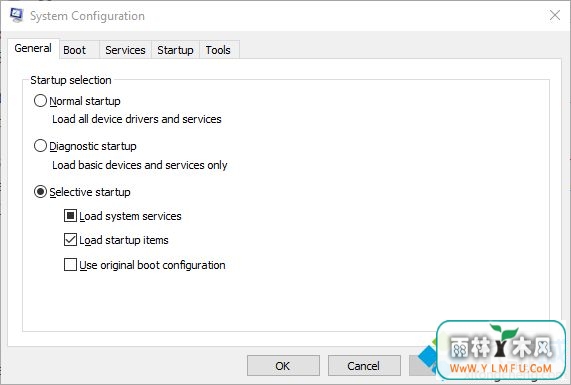Open the Tools tab
Viewport: 571px width, 385px height.
tap(218, 50)
